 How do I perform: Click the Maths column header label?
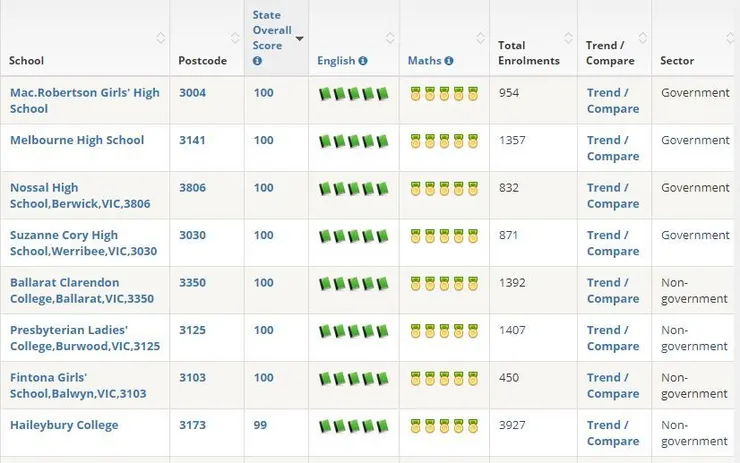pos(425,61)
